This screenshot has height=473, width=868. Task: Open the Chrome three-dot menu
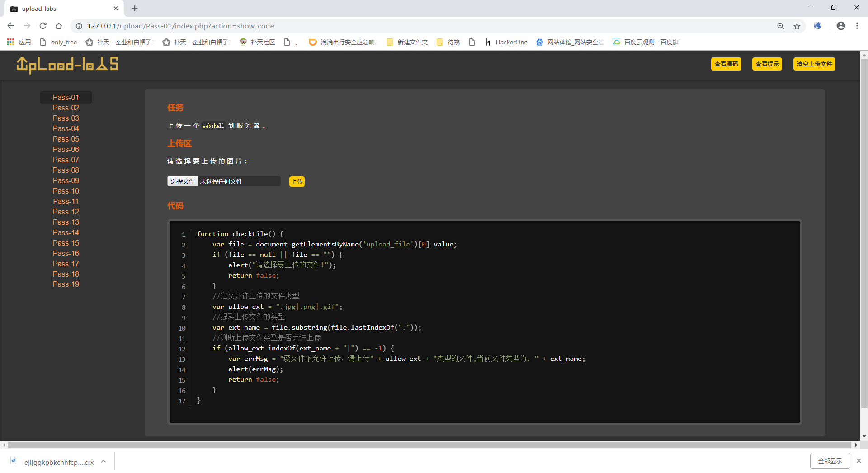point(857,26)
